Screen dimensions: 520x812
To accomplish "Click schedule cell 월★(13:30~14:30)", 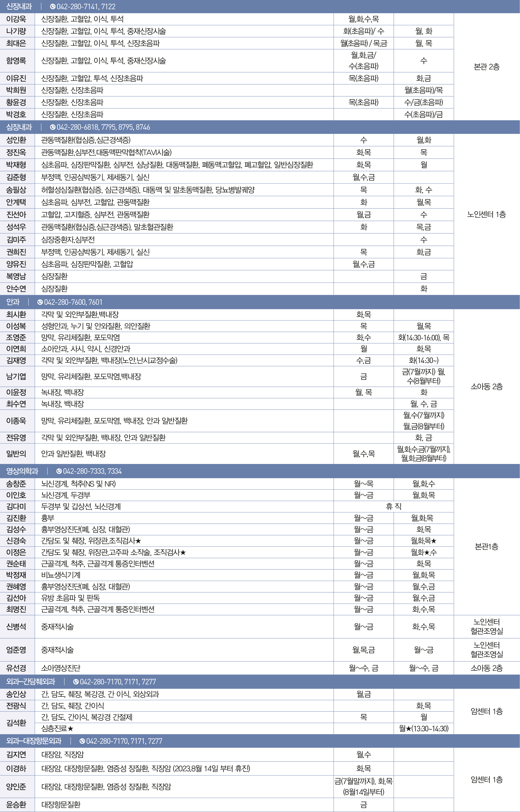I will pyautogui.click(x=424, y=729).
